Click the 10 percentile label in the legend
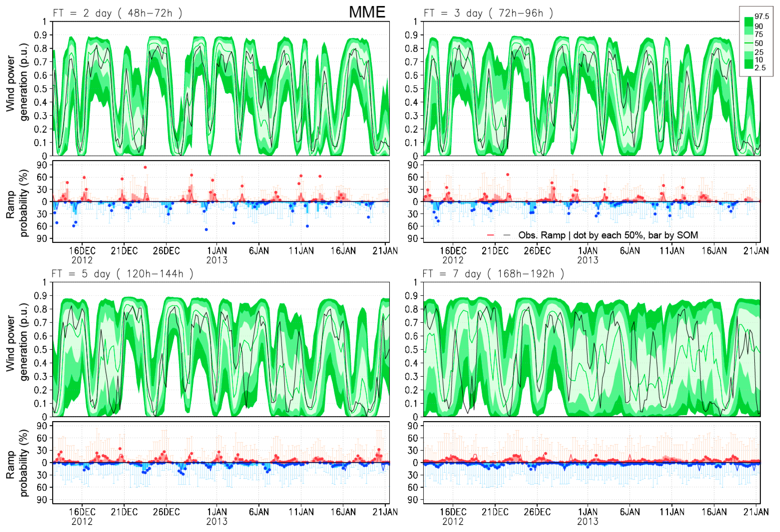 (x=759, y=60)
